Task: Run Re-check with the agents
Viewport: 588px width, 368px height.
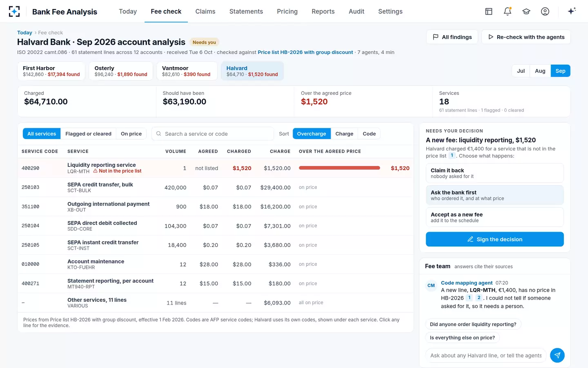Action: point(526,37)
